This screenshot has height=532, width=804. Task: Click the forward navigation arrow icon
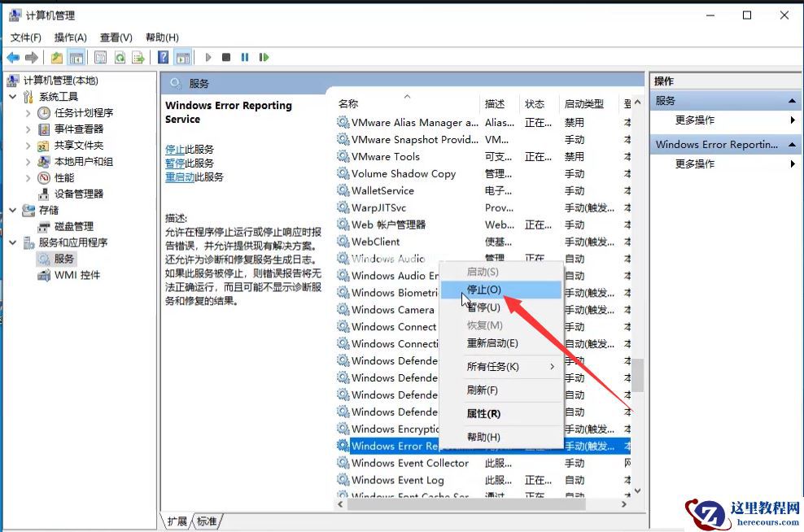click(30, 57)
